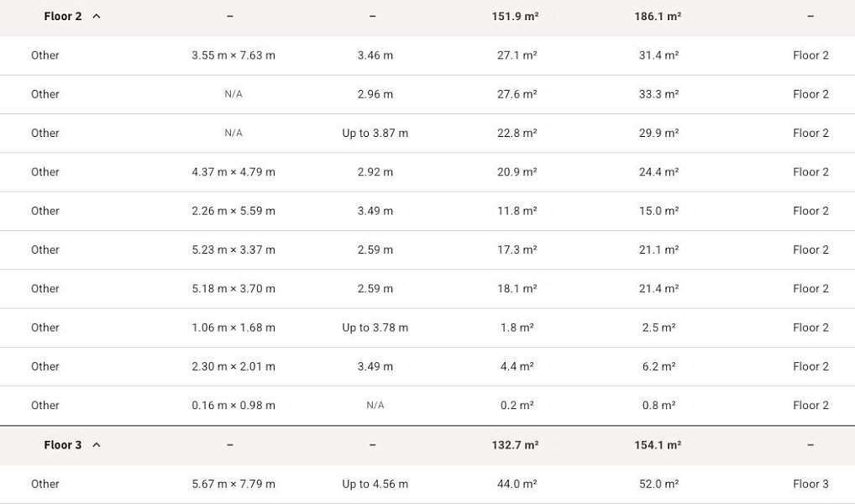The width and height of the screenshot is (855, 504).
Task: Click Floor 3 total 132.7 m² value
Action: coord(516,445)
